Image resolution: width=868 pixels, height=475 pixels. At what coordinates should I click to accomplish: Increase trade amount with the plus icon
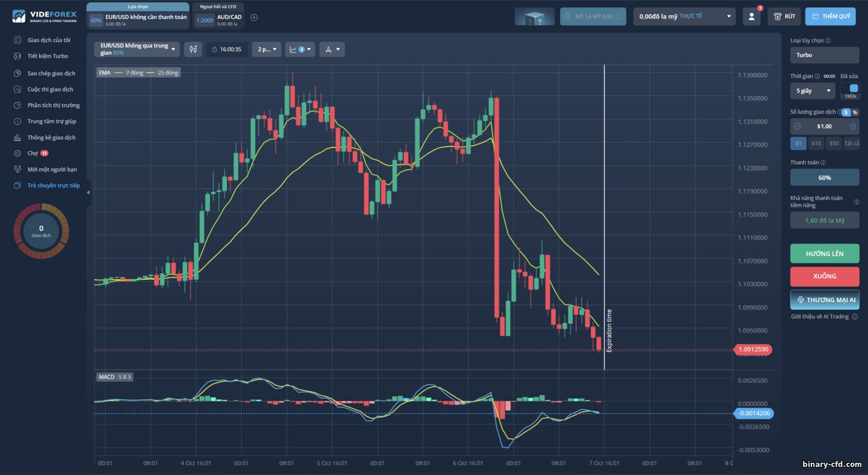(852, 126)
